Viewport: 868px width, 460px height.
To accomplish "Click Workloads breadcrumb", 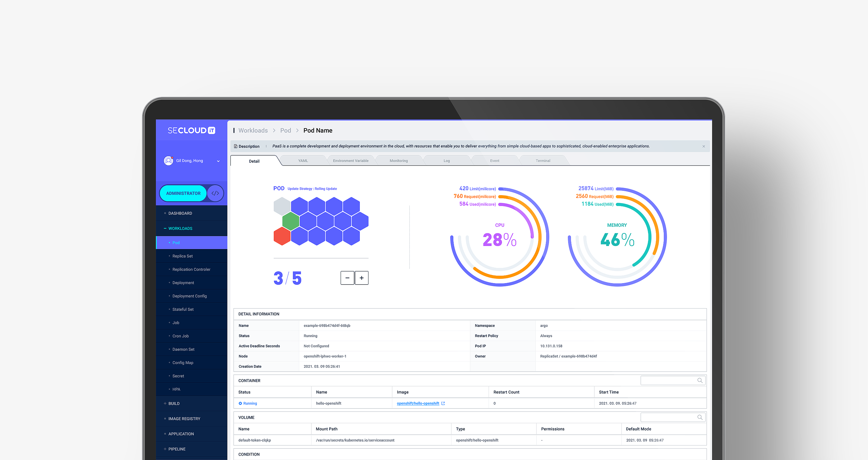I will click(x=253, y=131).
